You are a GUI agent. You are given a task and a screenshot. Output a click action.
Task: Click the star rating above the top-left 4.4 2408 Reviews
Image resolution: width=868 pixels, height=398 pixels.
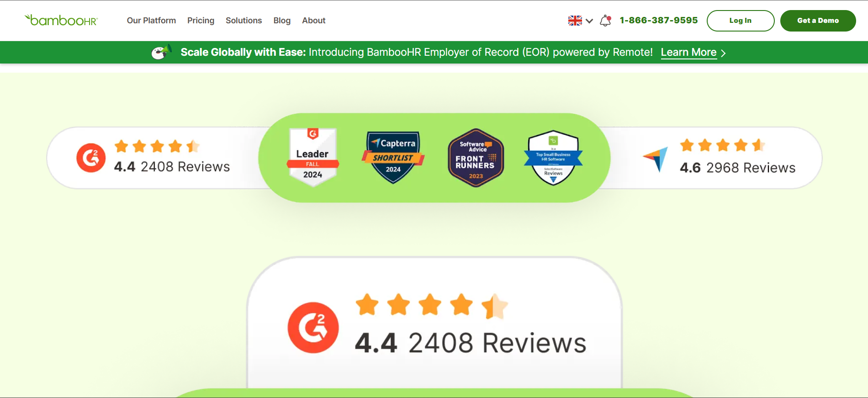[x=157, y=146]
